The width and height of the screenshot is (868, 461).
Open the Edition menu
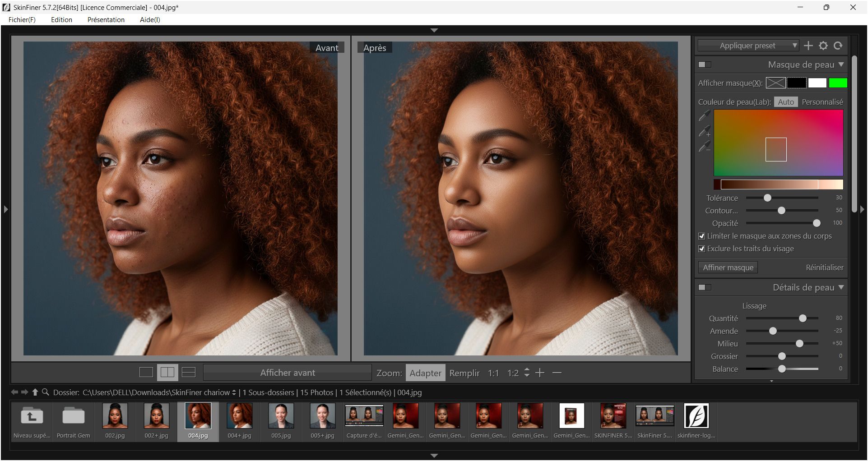pyautogui.click(x=61, y=19)
